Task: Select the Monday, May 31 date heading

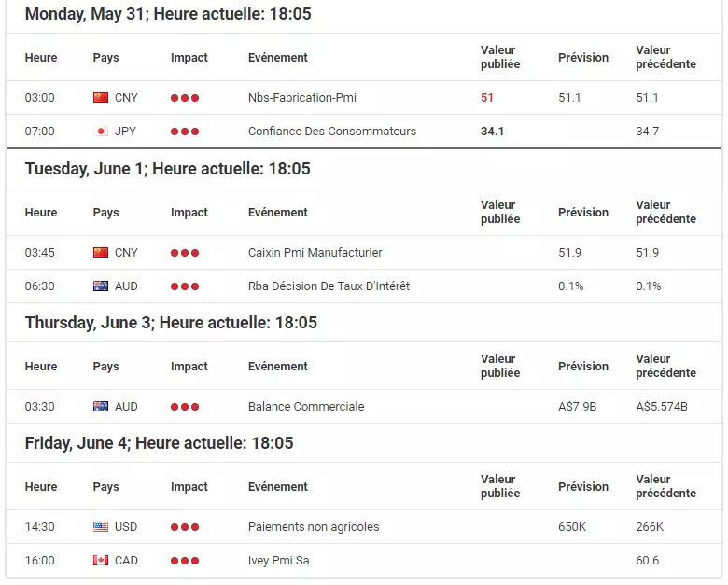Action: [168, 14]
